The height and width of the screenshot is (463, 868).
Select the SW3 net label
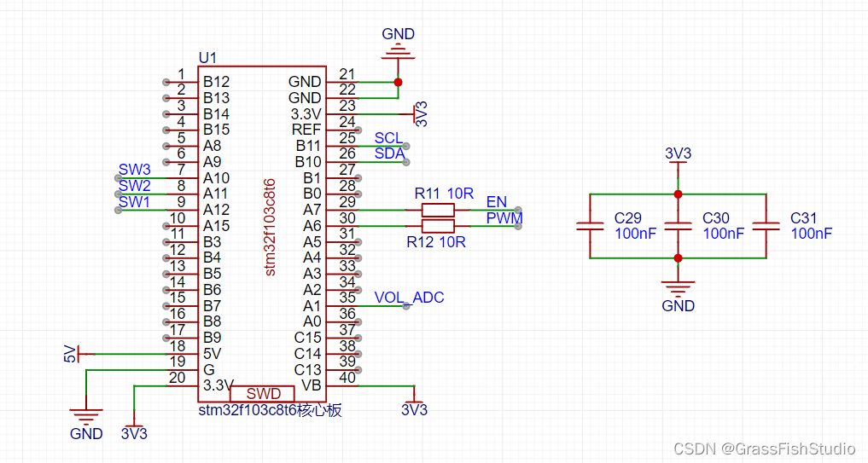135,170
